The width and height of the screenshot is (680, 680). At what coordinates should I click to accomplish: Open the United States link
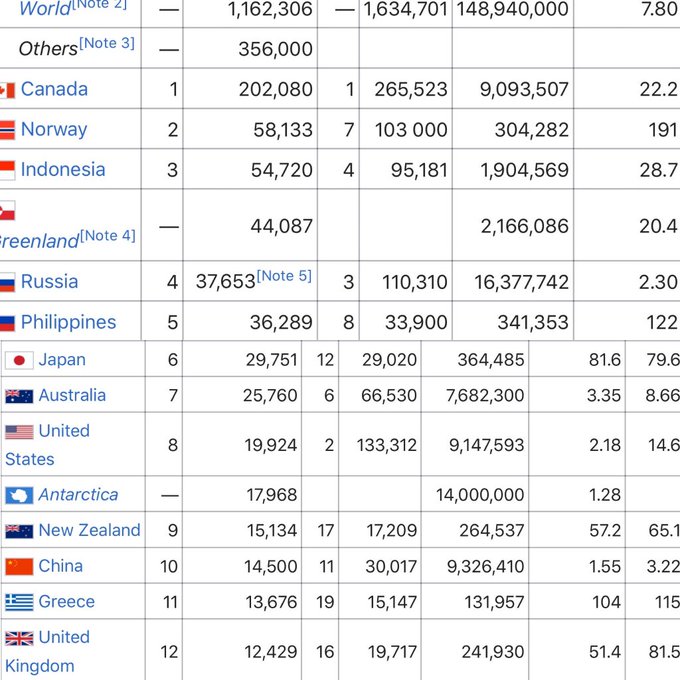coord(47,445)
